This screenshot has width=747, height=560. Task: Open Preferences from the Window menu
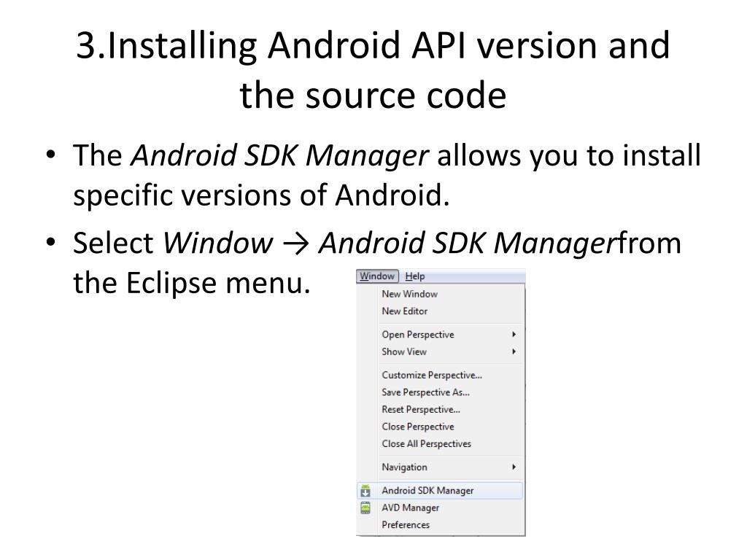tap(440, 525)
